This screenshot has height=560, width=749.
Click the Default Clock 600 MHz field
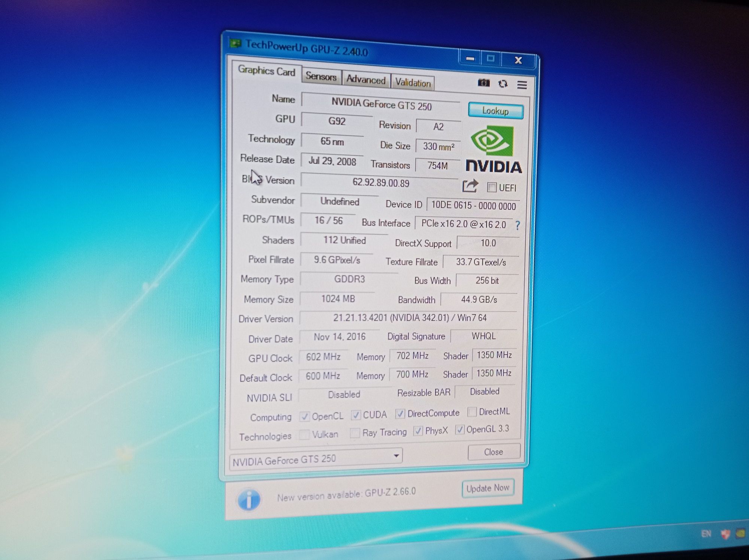[323, 376]
